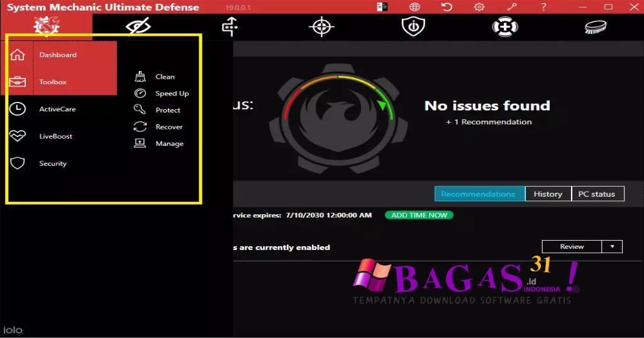644x338 pixels.
Task: Click the undo arrow icon in title bar
Action: (447, 7)
